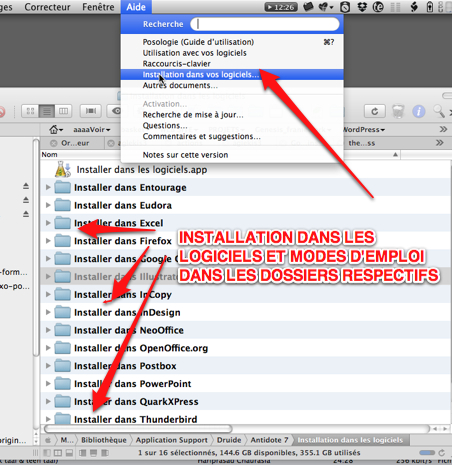The image size is (452, 465).
Task: Choose Questions… menu item
Action: tap(232, 126)
